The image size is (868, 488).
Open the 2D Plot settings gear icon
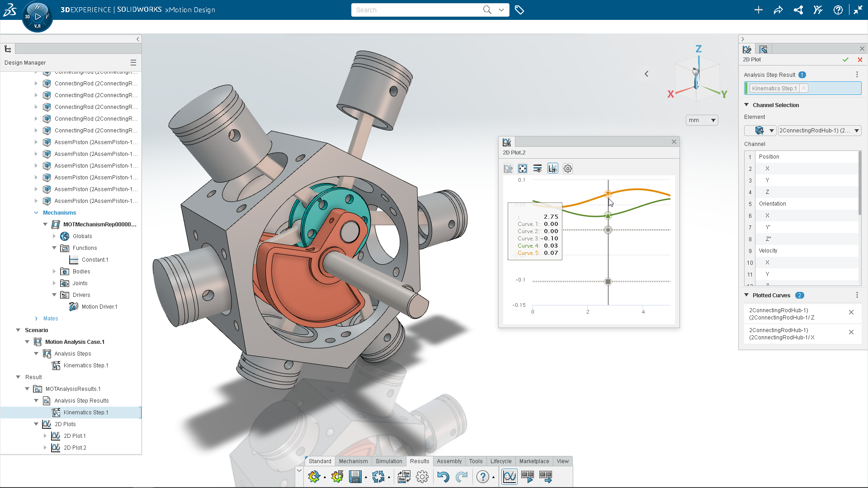point(568,168)
